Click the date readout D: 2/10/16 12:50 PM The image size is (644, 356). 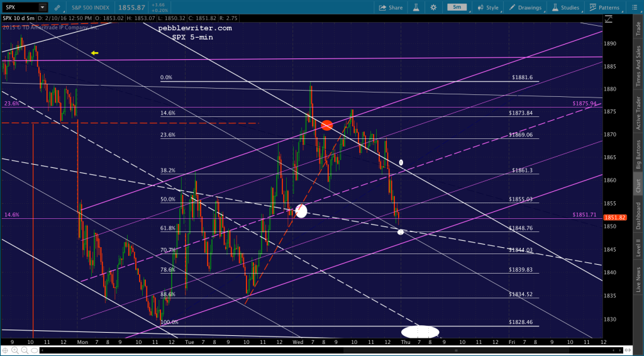[65, 18]
